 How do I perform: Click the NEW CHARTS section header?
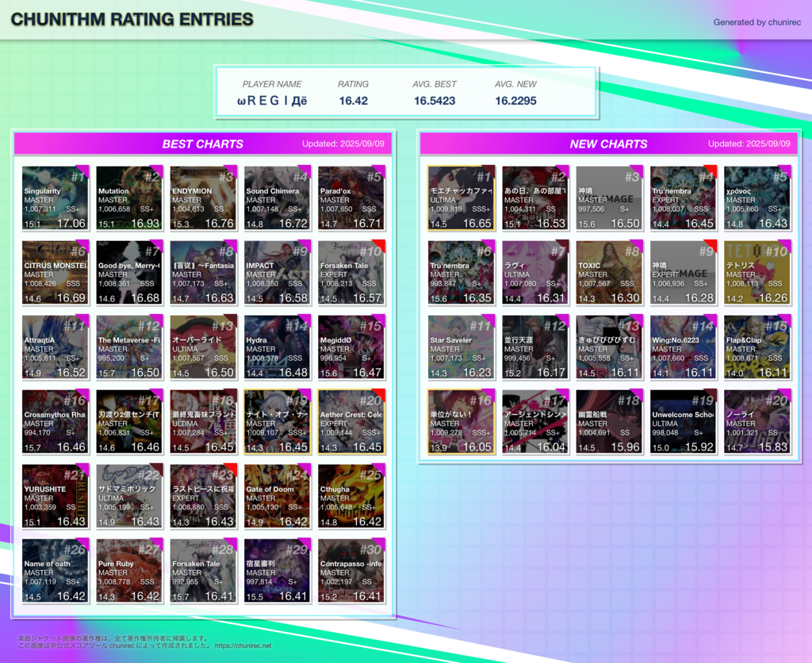point(608,144)
